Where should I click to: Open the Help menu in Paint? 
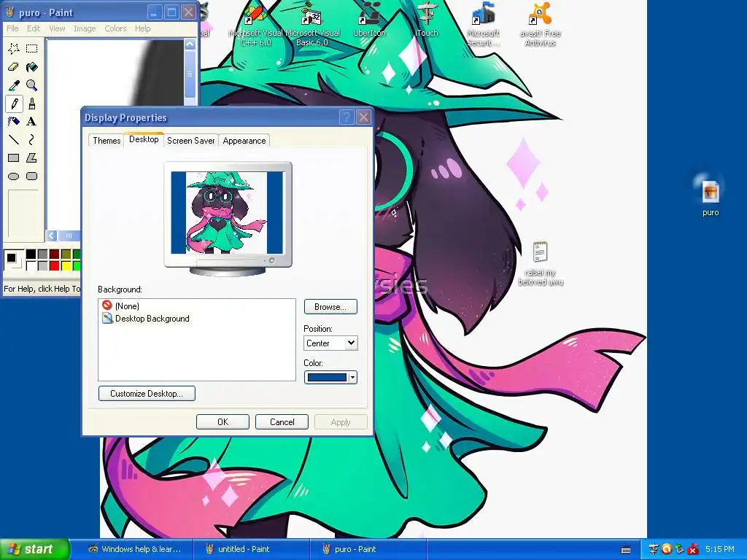(142, 28)
